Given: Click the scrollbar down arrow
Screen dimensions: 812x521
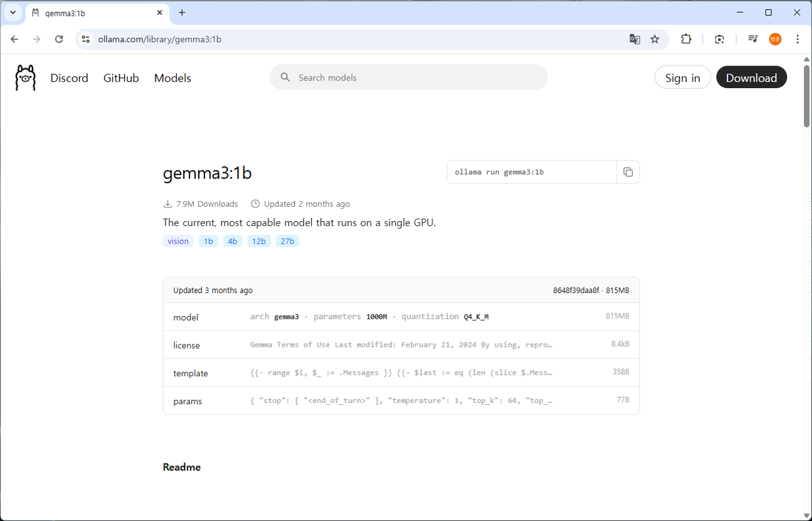Looking at the screenshot, I should tap(806, 515).
